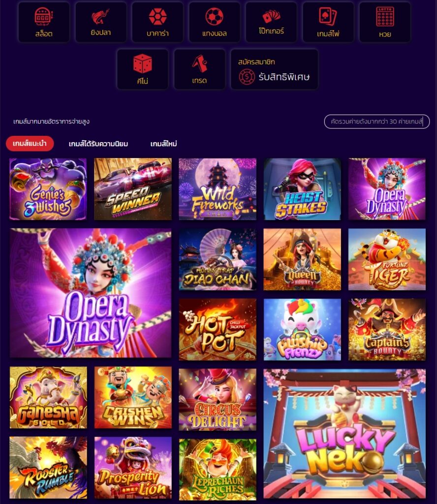Launch the Heist Stakes game
Screen dimensions: 437x504
302,189
